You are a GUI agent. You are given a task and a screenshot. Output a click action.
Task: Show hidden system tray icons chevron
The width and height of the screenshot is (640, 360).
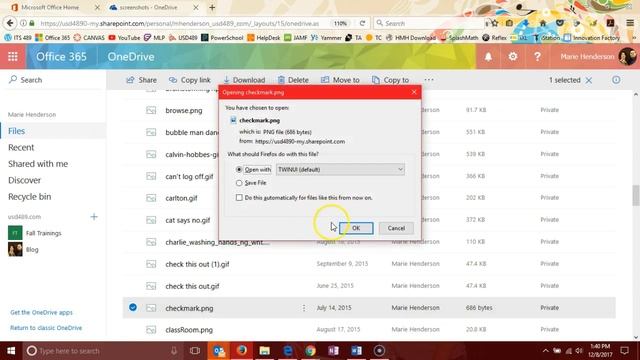[546, 351]
